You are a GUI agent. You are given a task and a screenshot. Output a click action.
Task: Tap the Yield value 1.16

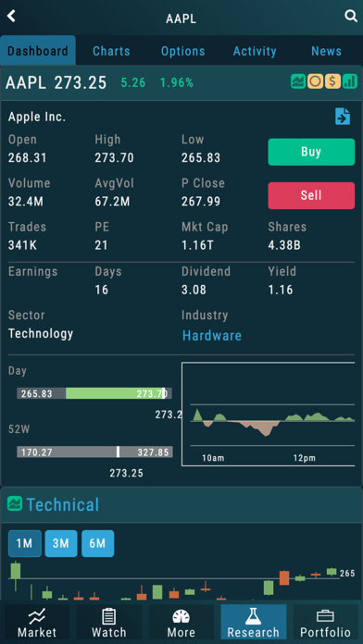[x=281, y=290]
